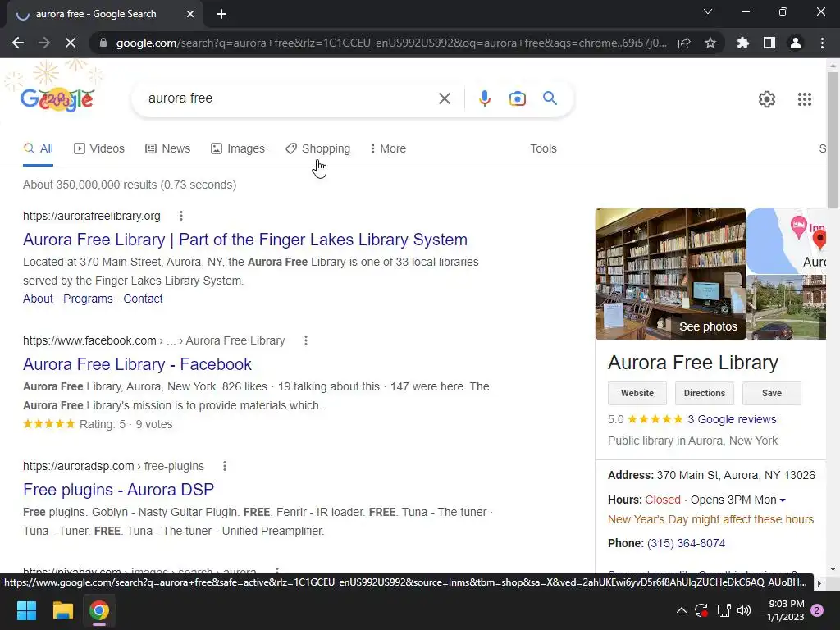Open the Extensions puzzle icon
Viewport: 840px width, 630px height.
pyautogui.click(x=743, y=43)
